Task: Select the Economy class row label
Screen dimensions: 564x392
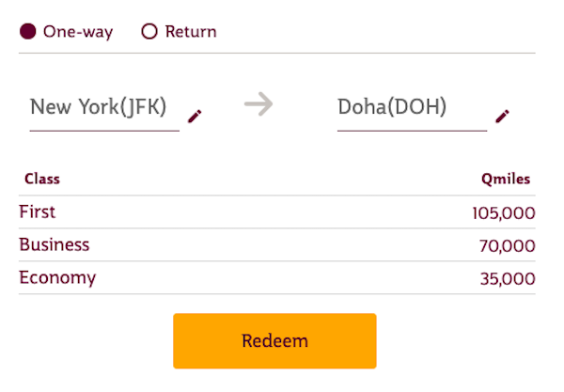Action: (57, 277)
